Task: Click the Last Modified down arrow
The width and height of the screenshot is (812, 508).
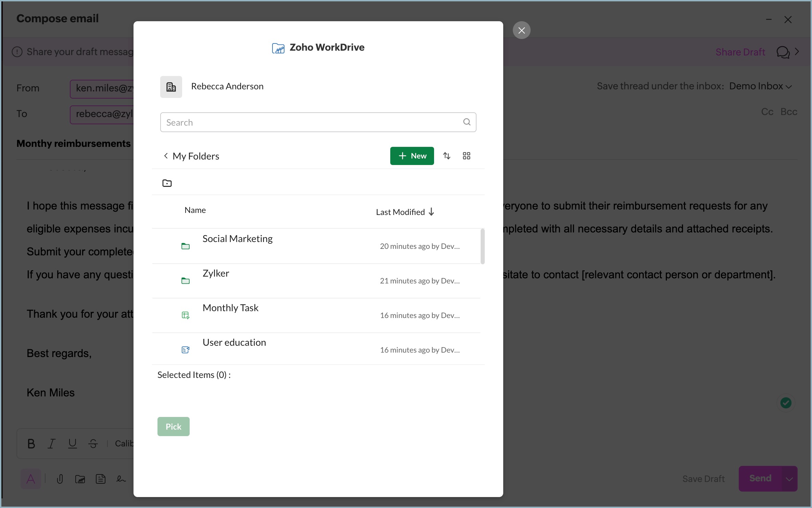Action: pos(431,212)
